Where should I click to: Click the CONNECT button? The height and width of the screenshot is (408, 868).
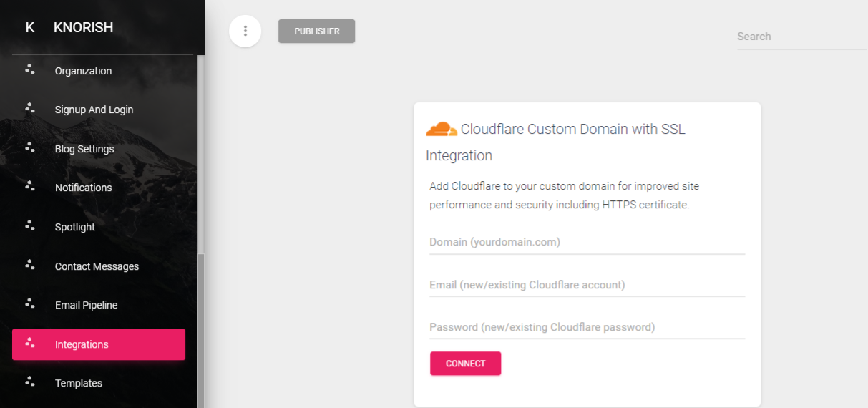pos(465,364)
